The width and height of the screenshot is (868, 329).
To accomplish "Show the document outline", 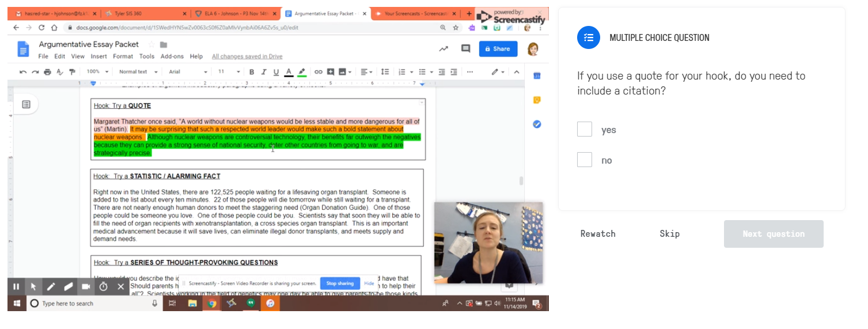I will 26,104.
